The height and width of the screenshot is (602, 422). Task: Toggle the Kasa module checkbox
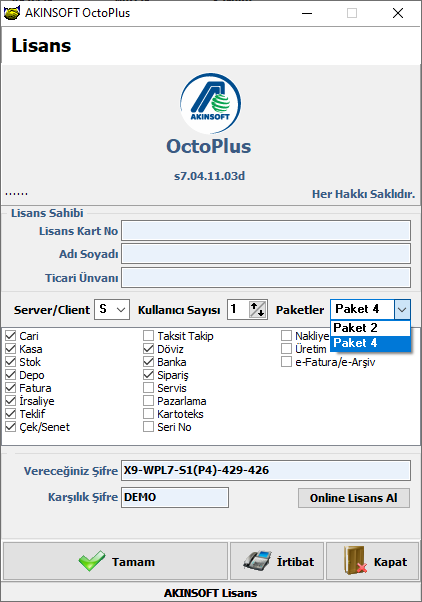(10, 349)
